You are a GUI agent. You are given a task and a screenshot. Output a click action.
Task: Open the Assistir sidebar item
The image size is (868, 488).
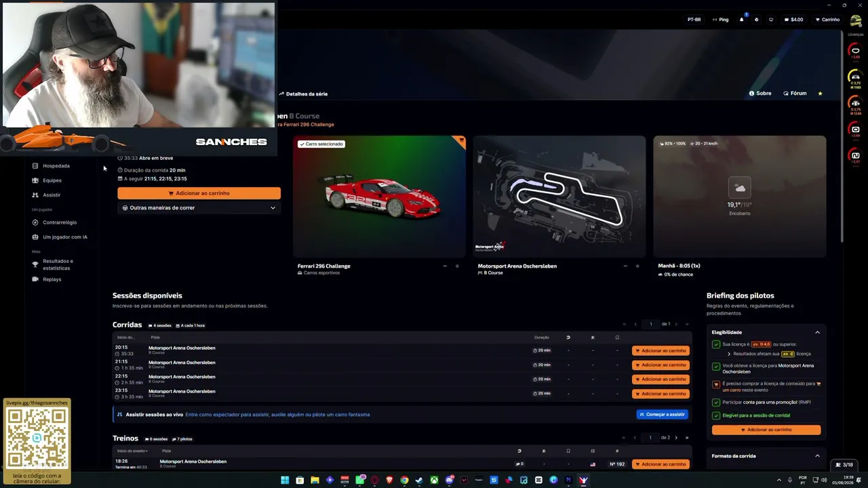point(52,195)
